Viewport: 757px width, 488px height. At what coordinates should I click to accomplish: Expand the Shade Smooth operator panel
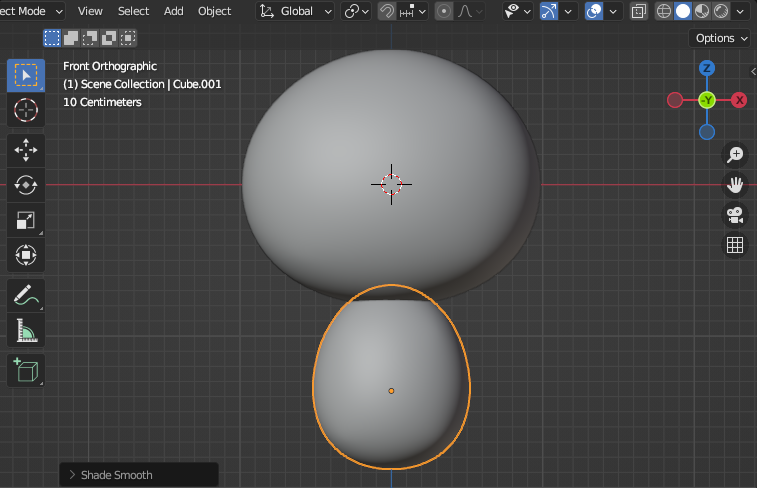pyautogui.click(x=139, y=475)
